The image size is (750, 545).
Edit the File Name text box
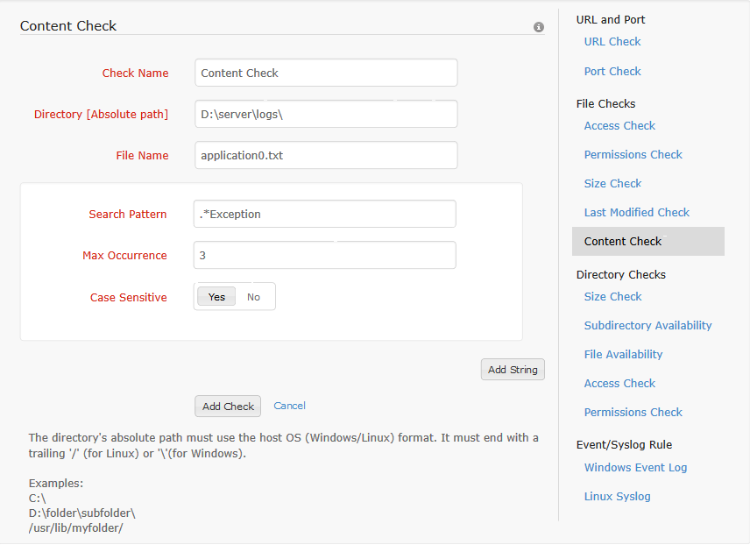tap(325, 156)
